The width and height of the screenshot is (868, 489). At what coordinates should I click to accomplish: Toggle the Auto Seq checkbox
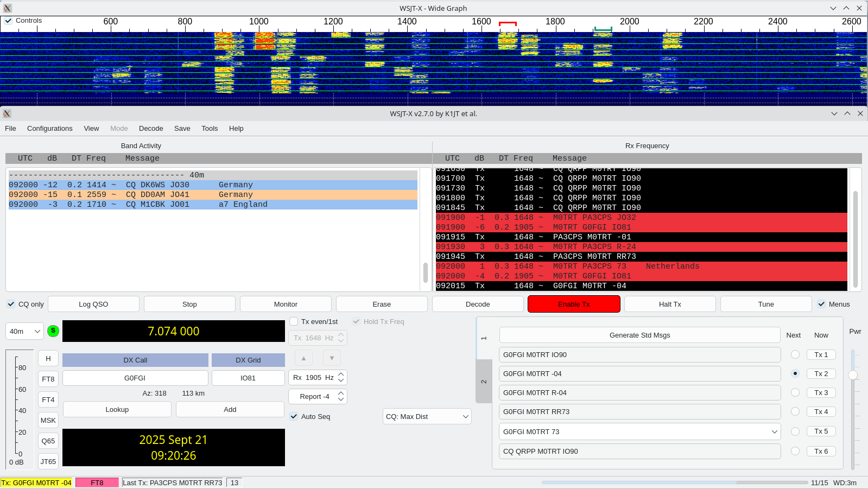point(294,416)
